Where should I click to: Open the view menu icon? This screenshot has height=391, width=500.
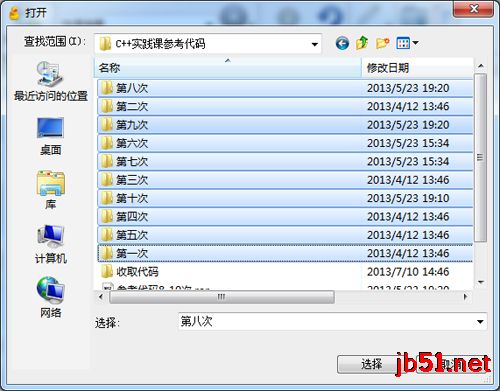point(403,43)
